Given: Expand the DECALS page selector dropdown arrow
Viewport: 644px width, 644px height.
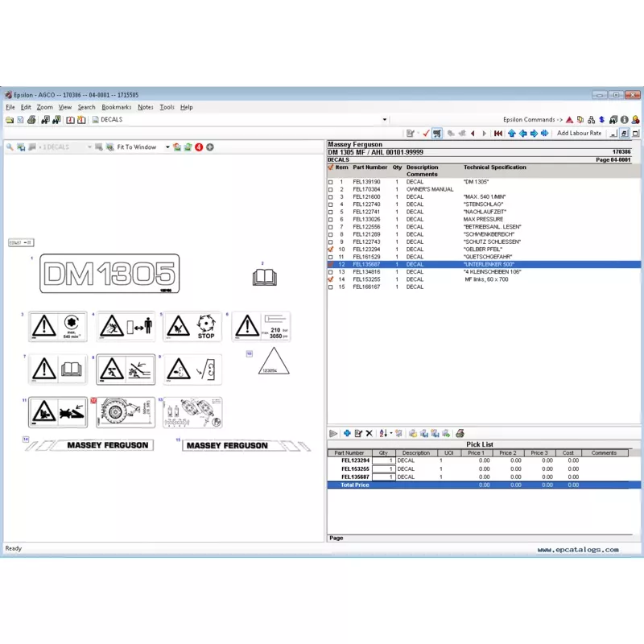Looking at the screenshot, I should tap(385, 119).
